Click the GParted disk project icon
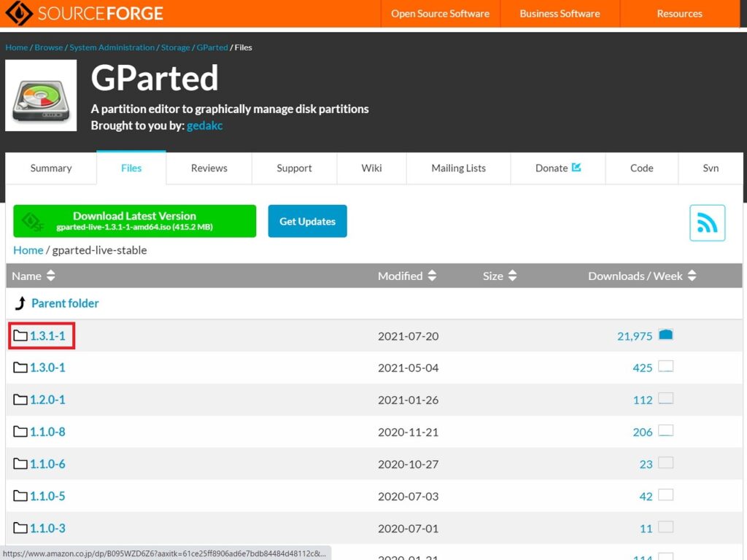This screenshot has height=560, width=747. [41, 96]
